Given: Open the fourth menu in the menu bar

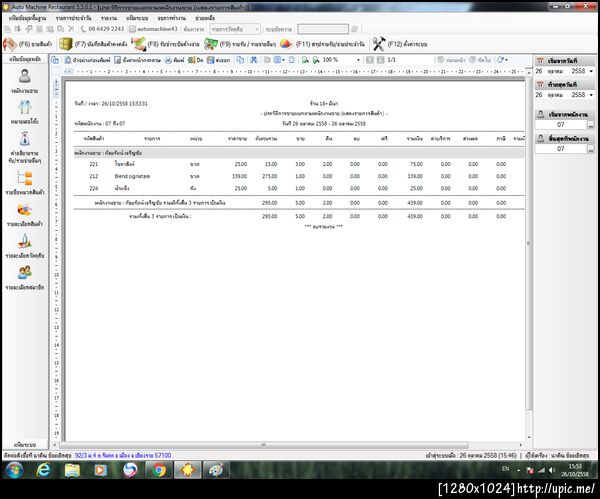Looking at the screenshot, I should click(137, 18).
